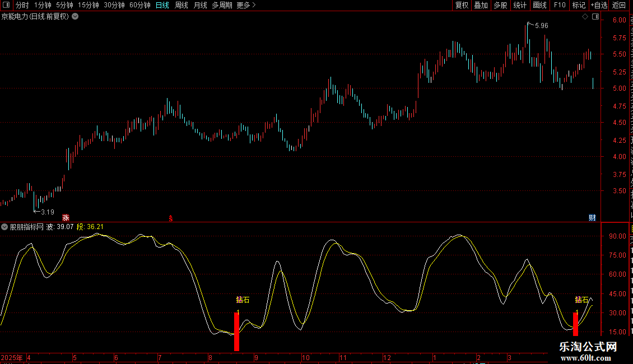Image resolution: width=633 pixels, height=364 pixels.
Task: Click the 京能电力(日线.前复权) chart title
Action: coord(35,17)
